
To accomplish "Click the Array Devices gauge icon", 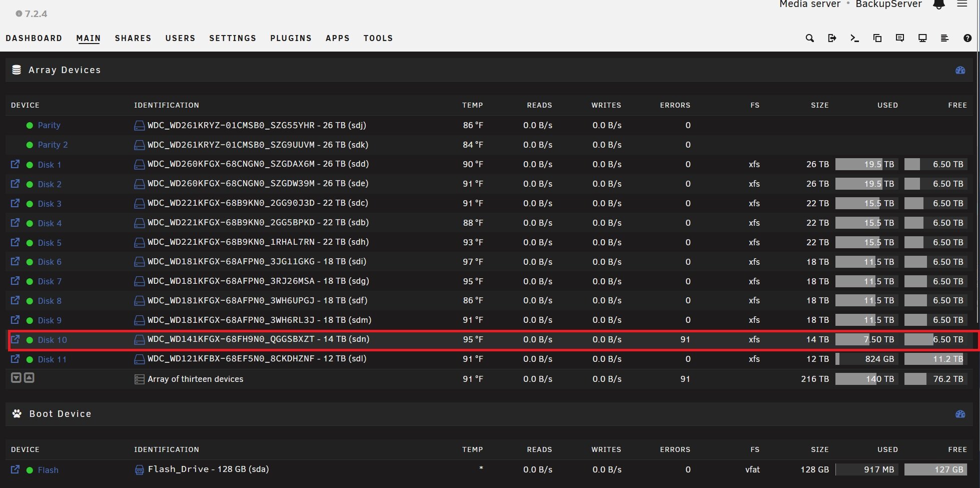I will click(x=960, y=70).
